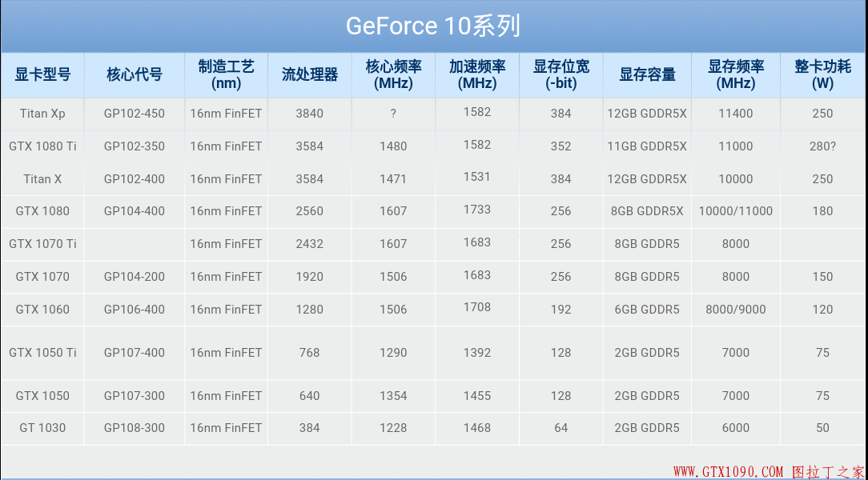Select the 显卡型号 column header
This screenshot has height=480, width=868.
[42, 74]
